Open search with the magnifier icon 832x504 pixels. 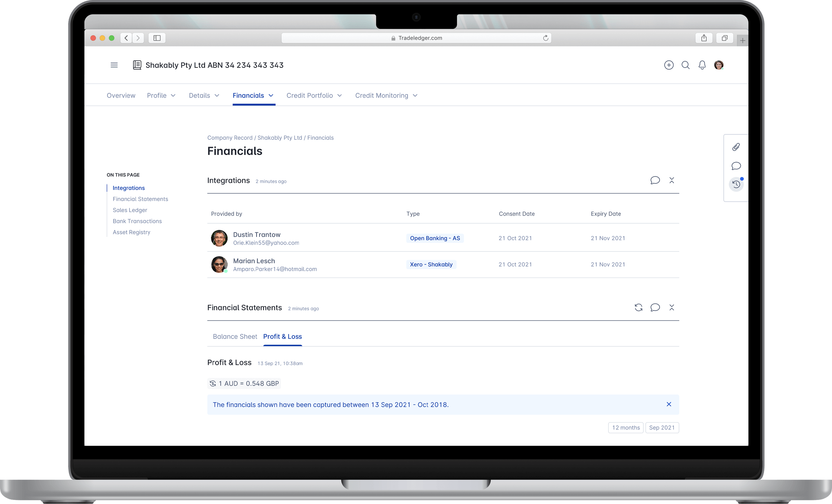pyautogui.click(x=685, y=65)
